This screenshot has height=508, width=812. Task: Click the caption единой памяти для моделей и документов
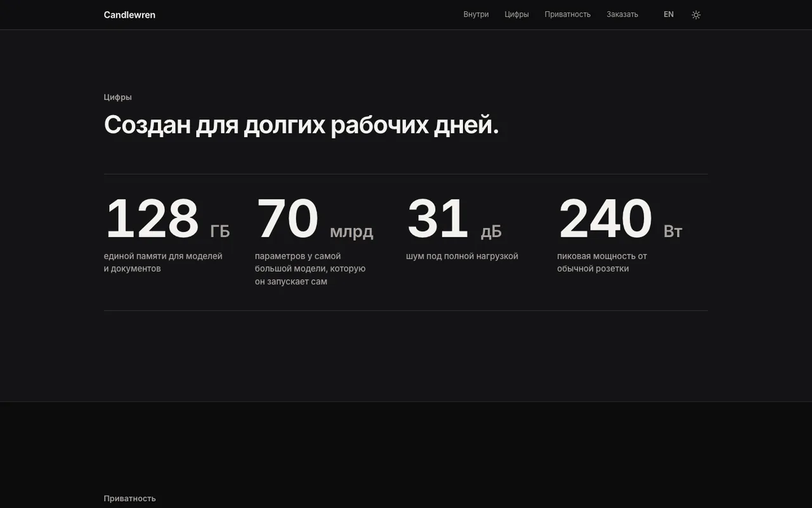tap(163, 262)
